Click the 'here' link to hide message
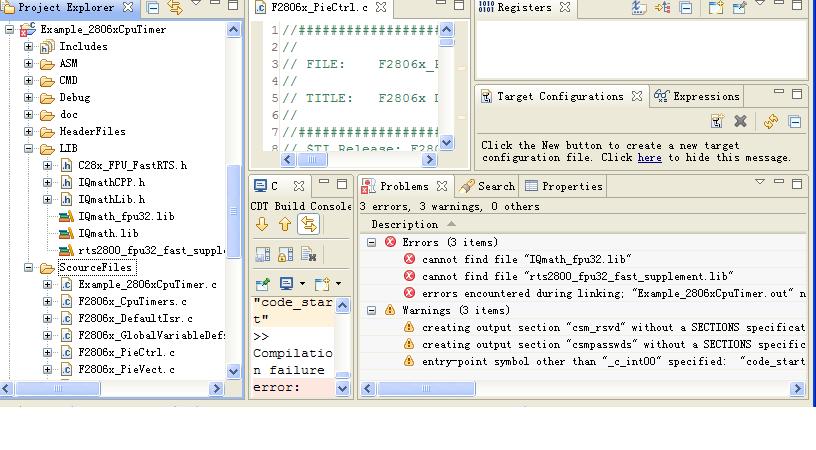816x450 pixels. click(x=649, y=158)
